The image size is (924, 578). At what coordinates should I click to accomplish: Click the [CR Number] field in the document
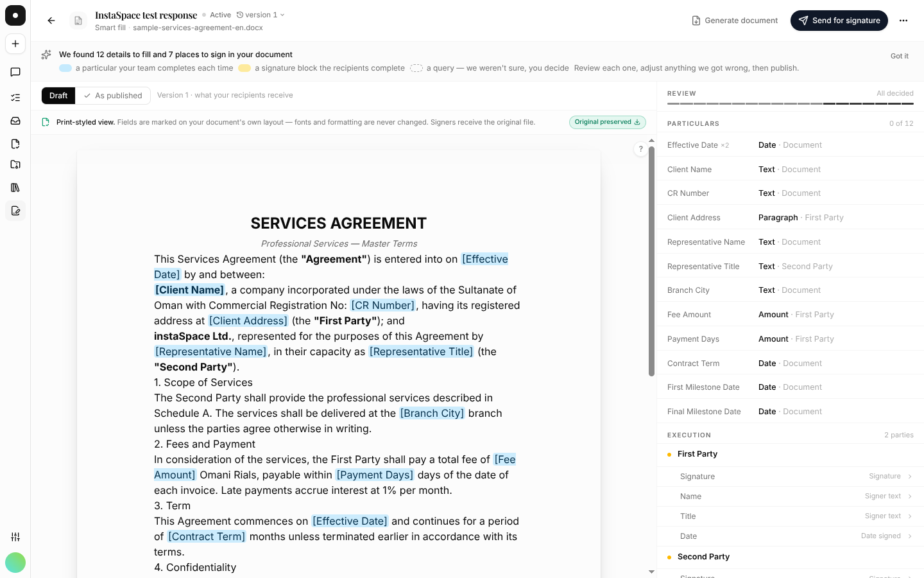382,306
